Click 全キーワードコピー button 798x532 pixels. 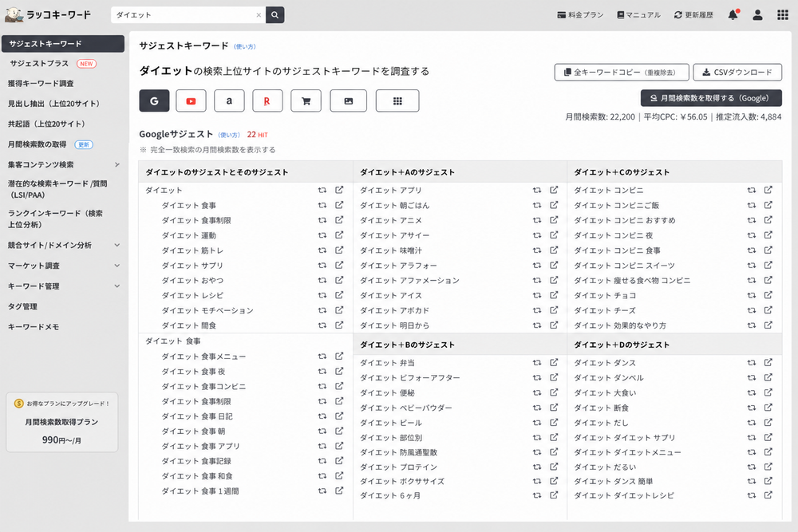(622, 73)
